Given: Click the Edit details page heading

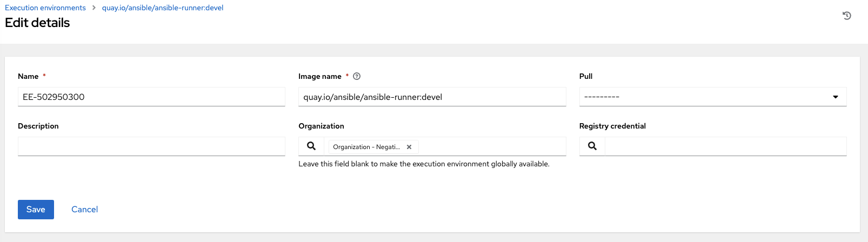Looking at the screenshot, I should point(37,23).
